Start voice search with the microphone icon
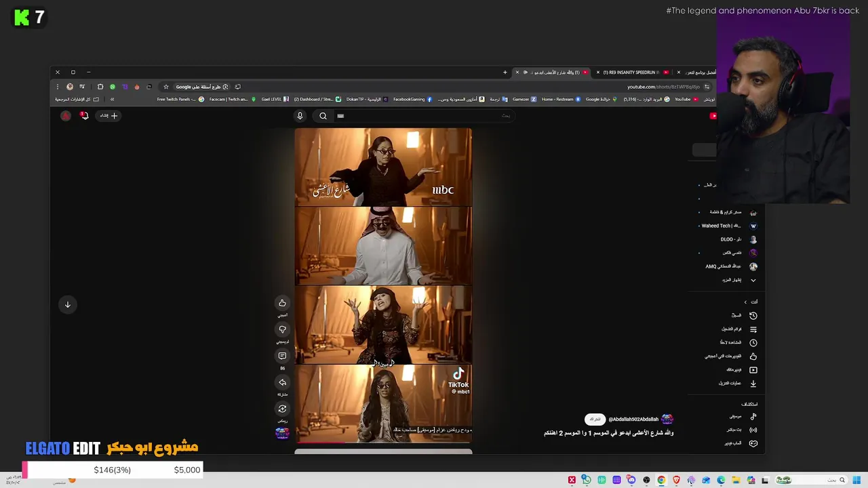The image size is (868, 488). 300,116
